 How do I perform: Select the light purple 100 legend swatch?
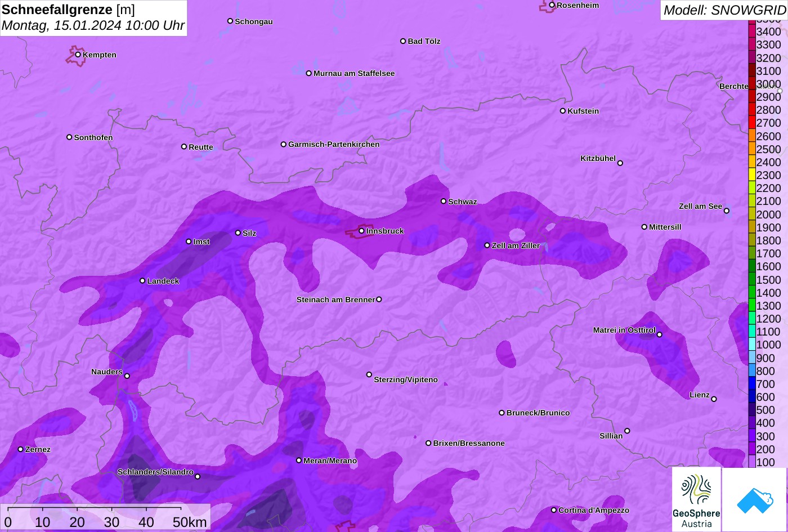pos(751,462)
